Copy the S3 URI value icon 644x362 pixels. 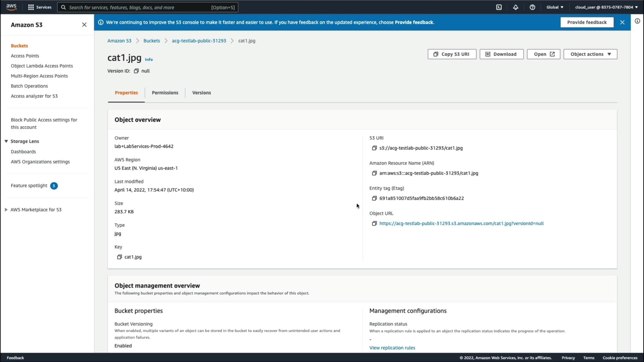pos(374,148)
